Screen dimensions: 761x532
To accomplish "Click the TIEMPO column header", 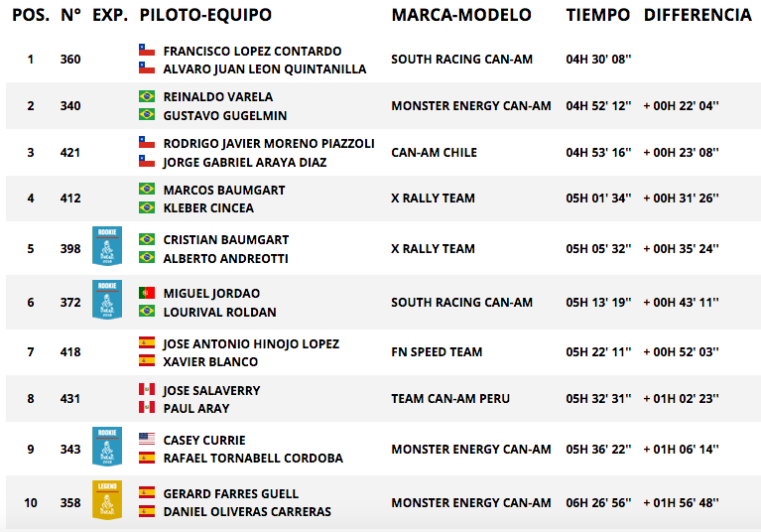I will click(598, 15).
